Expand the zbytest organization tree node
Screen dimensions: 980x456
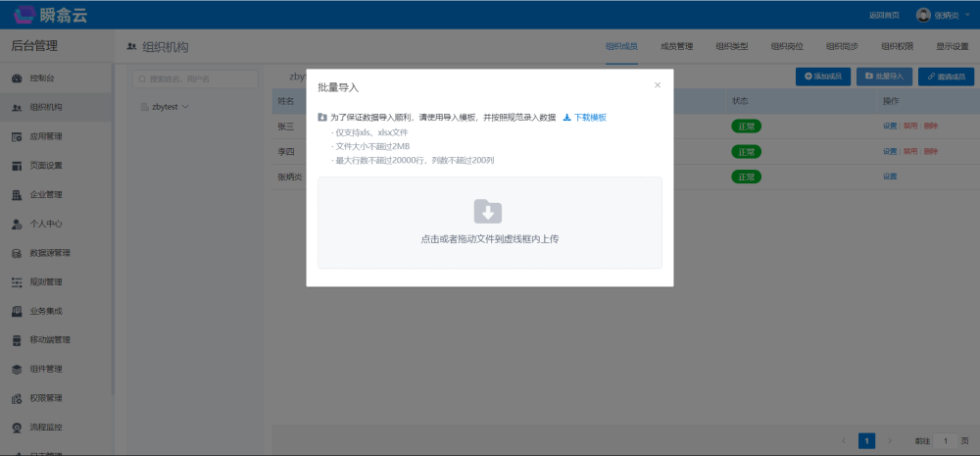pyautogui.click(x=184, y=106)
